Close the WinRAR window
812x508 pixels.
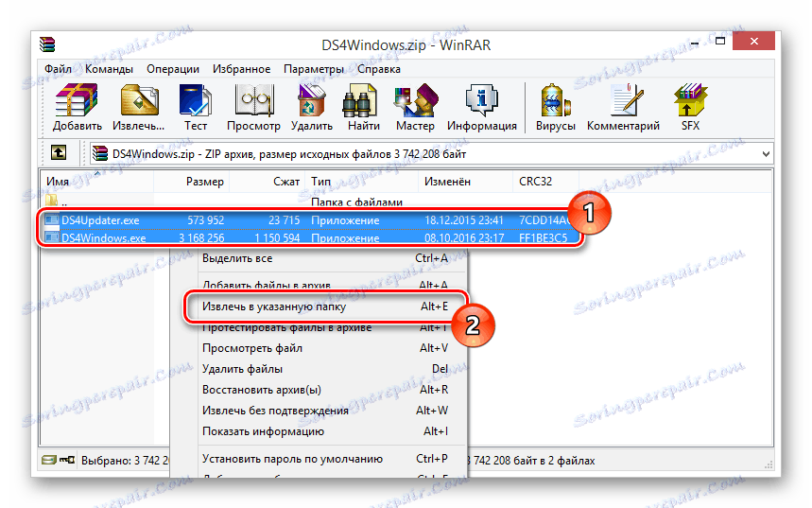pyautogui.click(x=753, y=41)
